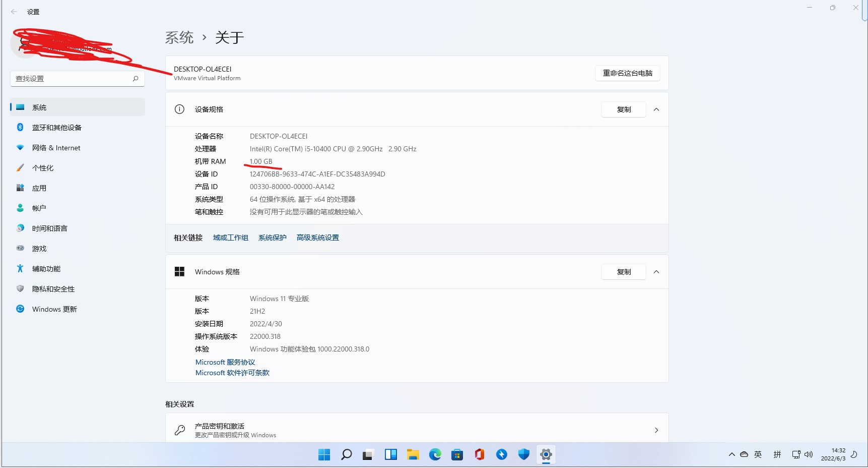Click the 英 input language indicator

point(758,454)
